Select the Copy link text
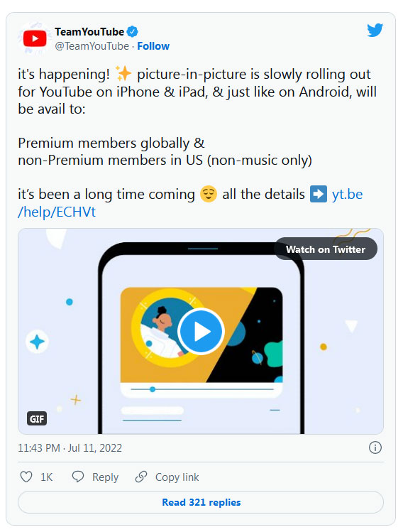 click(x=177, y=477)
